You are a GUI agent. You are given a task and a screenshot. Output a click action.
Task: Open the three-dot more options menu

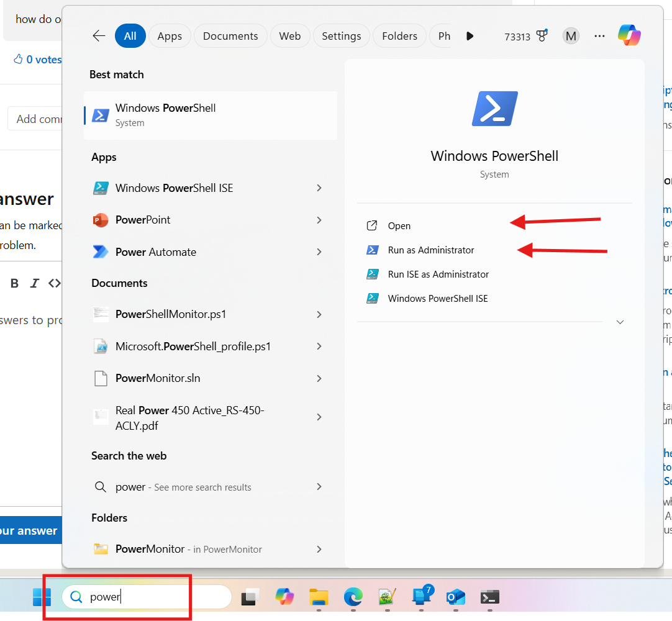[x=599, y=36]
